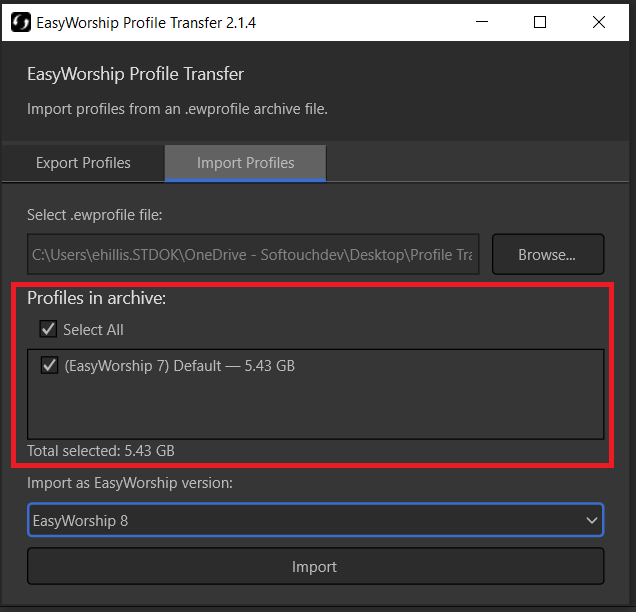The height and width of the screenshot is (612, 636).
Task: Click the Import as EasyWorship version: label
Action: (130, 483)
